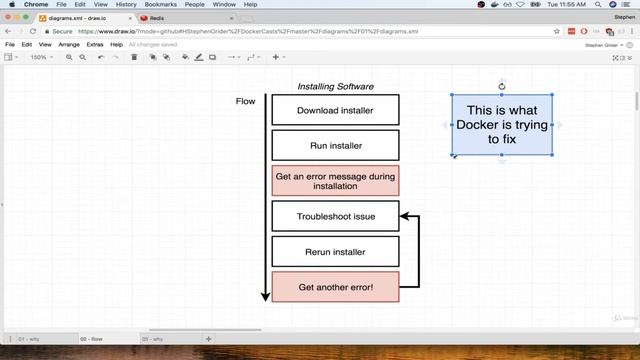Screen dimensions: 640x360
Task: Open the waypoints style dropdown
Action: click(253, 58)
